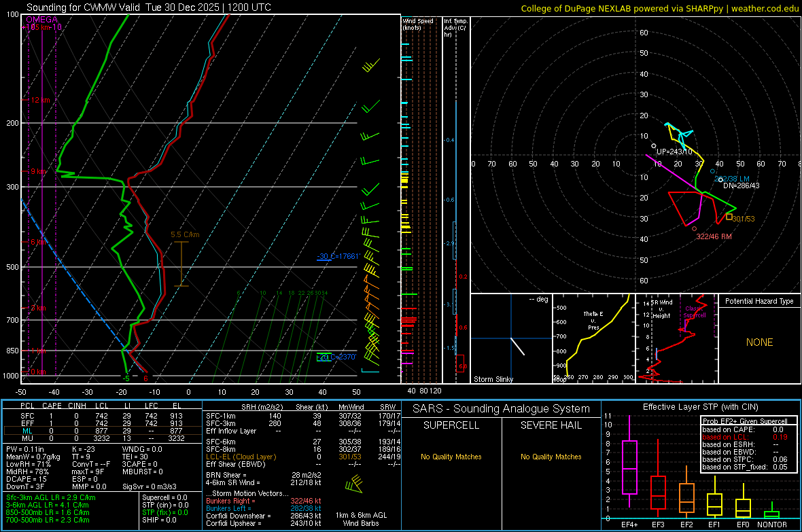The width and height of the screenshot is (802, 532).
Task: Click the 'Classic Supercell' label
Action: tap(695, 312)
